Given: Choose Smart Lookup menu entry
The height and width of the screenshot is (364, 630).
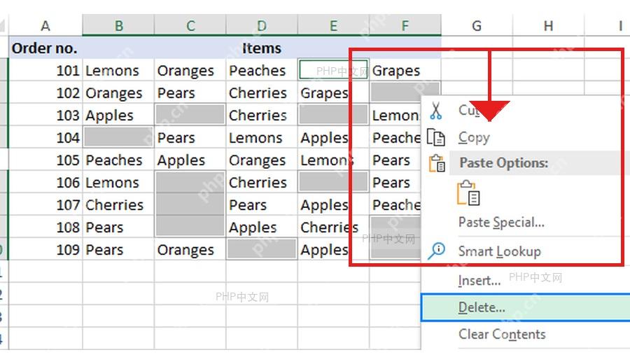Looking at the screenshot, I should (499, 251).
